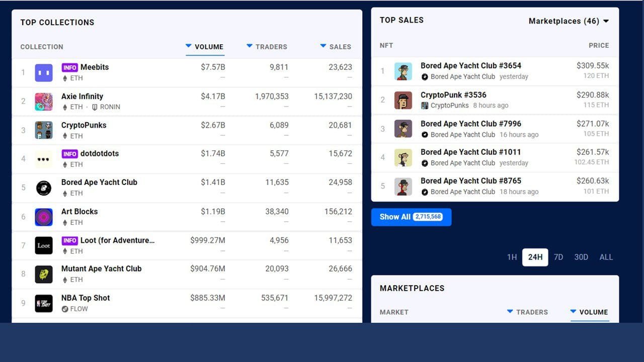This screenshot has height=362, width=644.
Task: Click the Show All sales button
Action: 411,217
